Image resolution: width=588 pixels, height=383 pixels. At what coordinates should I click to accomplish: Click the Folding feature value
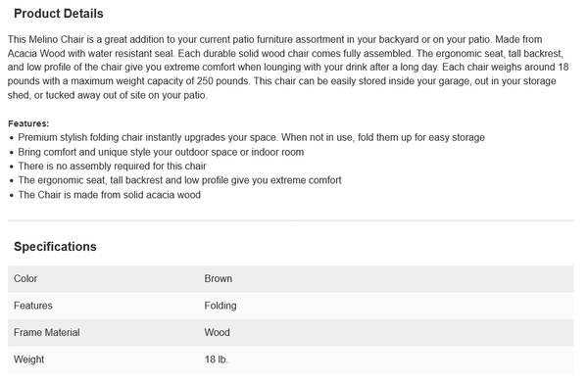(220, 306)
